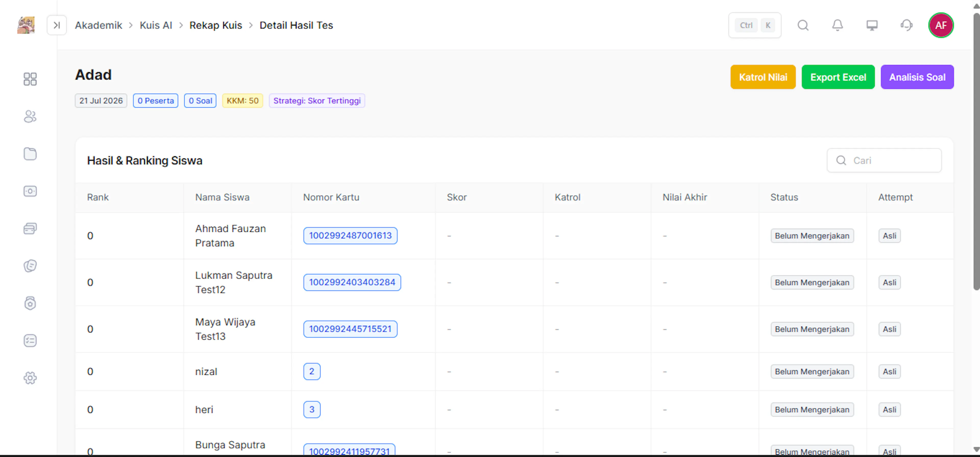Click the vertical page scrollbar
980x457 pixels.
(976, 152)
